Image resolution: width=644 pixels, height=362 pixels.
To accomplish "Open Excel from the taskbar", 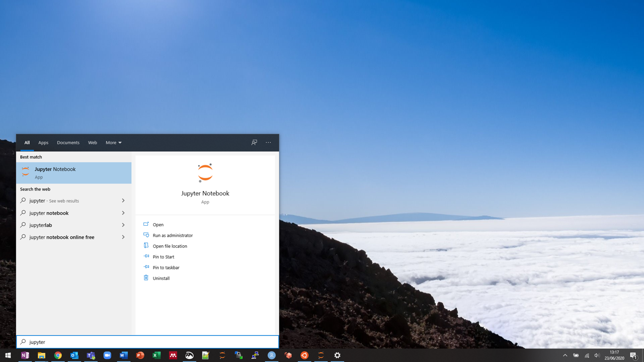I will (156, 355).
